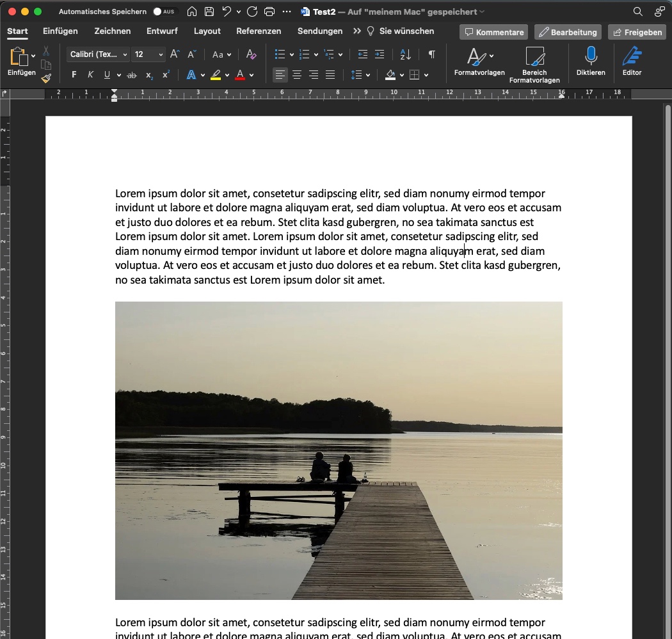This screenshot has width=672, height=639.
Task: Apply superscript formatting
Action: tap(166, 75)
